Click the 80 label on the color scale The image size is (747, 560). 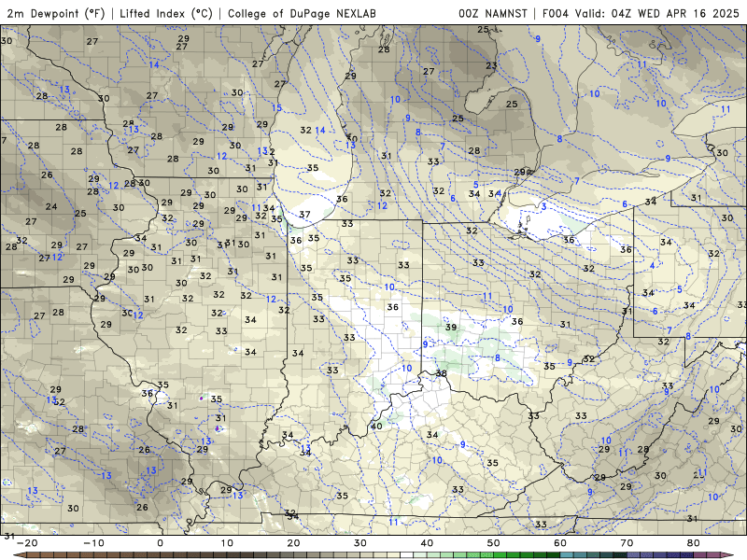(x=694, y=543)
